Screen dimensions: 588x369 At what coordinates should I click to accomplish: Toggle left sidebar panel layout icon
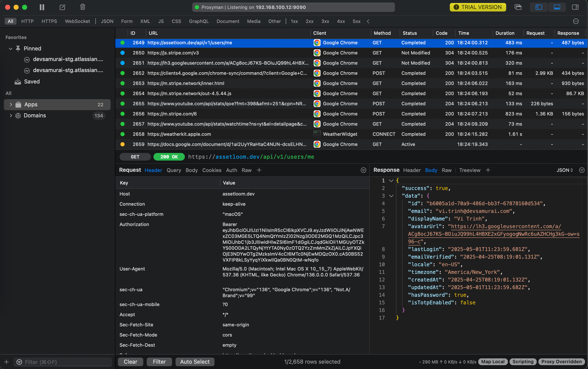[539, 7]
